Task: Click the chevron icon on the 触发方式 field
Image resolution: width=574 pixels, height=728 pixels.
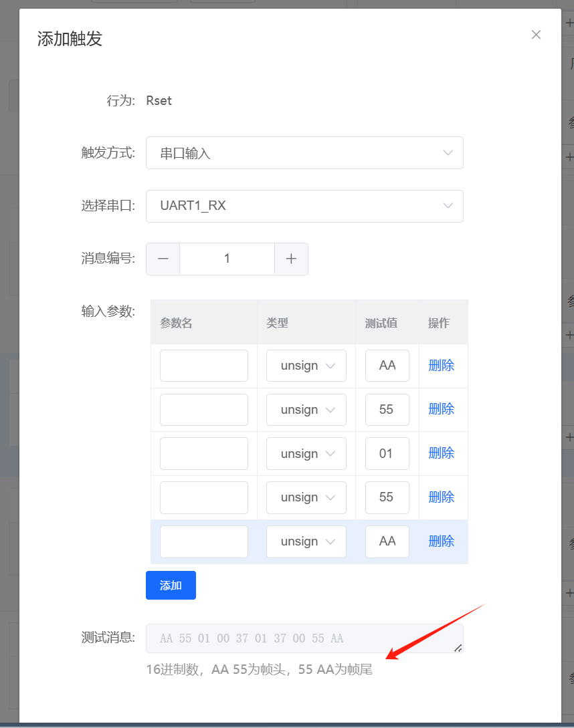Action: pyautogui.click(x=448, y=152)
